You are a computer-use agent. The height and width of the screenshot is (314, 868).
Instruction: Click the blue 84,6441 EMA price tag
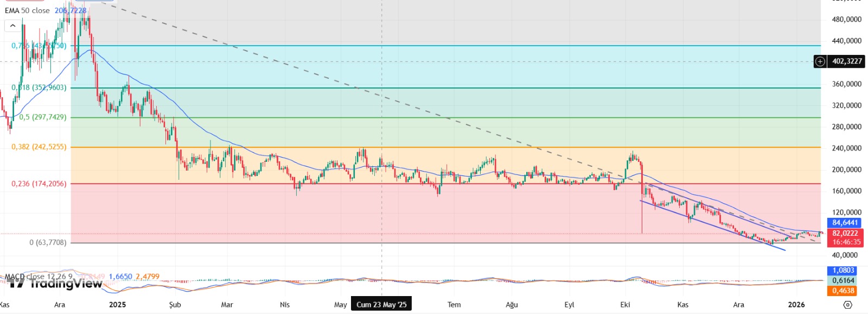click(845, 223)
